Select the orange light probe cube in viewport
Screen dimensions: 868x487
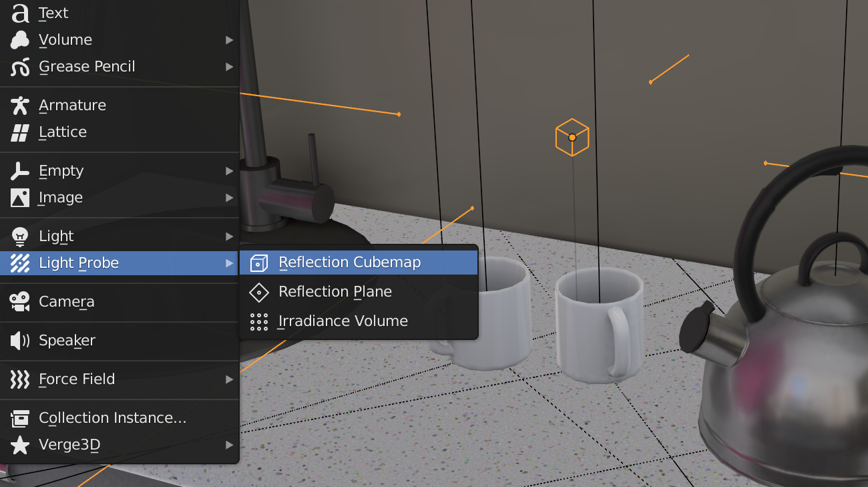pos(572,137)
